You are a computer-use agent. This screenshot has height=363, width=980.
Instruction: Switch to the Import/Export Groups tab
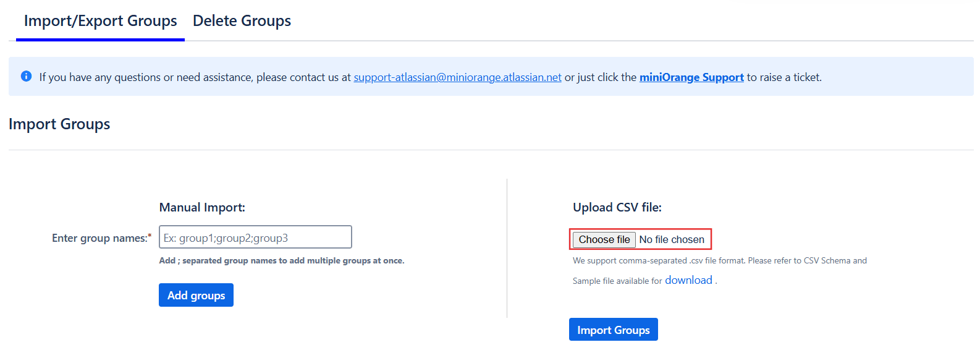point(100,21)
